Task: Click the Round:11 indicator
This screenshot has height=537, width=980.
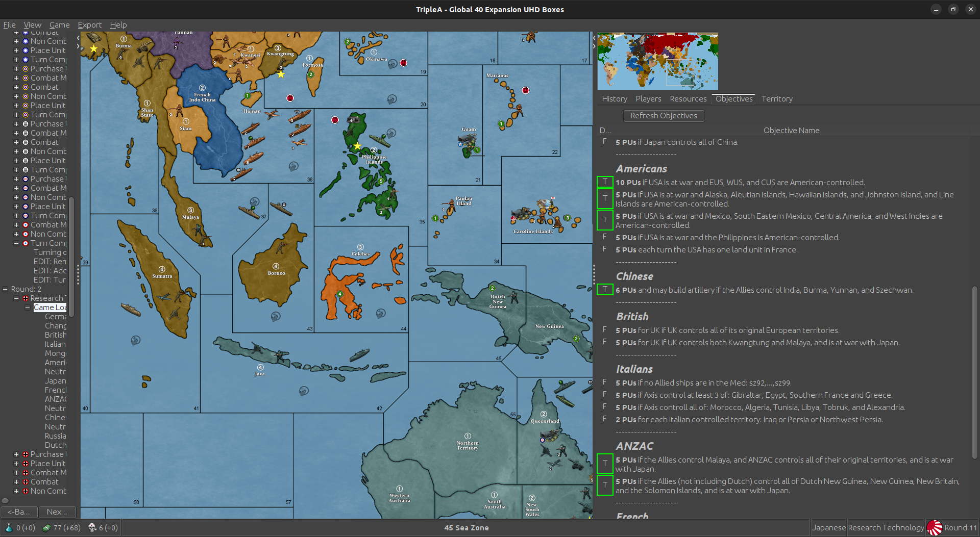Action: [x=960, y=528]
